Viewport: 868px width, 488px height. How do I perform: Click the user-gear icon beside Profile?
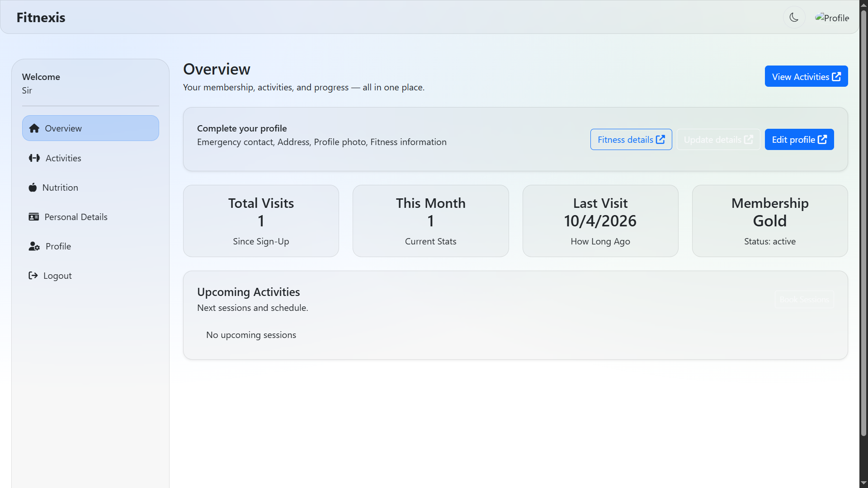(34, 246)
